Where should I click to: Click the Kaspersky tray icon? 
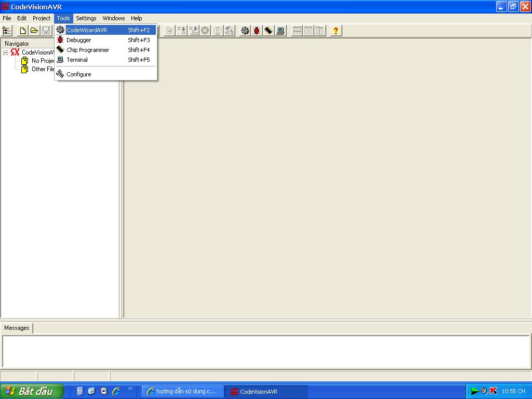494,391
